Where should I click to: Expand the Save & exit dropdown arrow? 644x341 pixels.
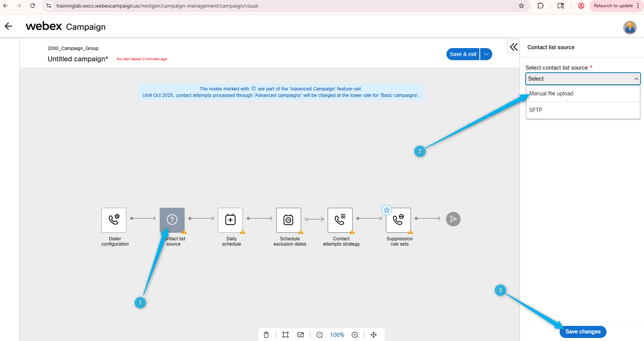[x=486, y=54]
